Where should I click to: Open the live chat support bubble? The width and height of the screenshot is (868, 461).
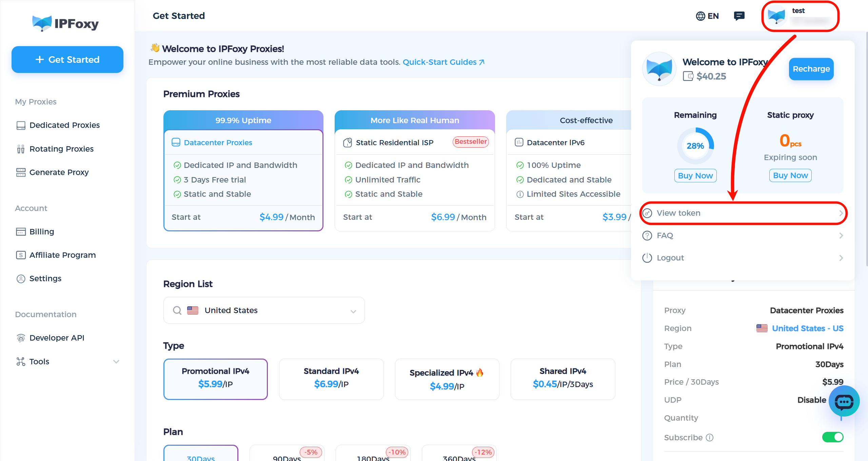point(844,401)
